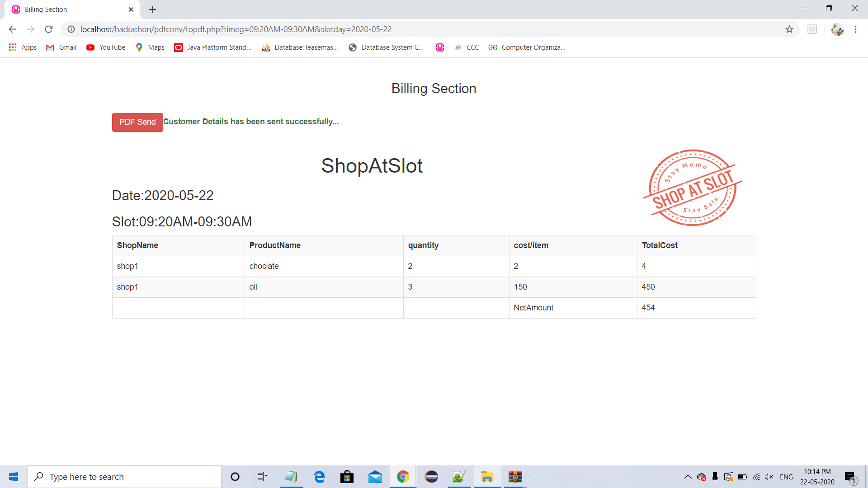Click the Shop At Slot stamp logo
The image size is (868, 488).
(692, 188)
